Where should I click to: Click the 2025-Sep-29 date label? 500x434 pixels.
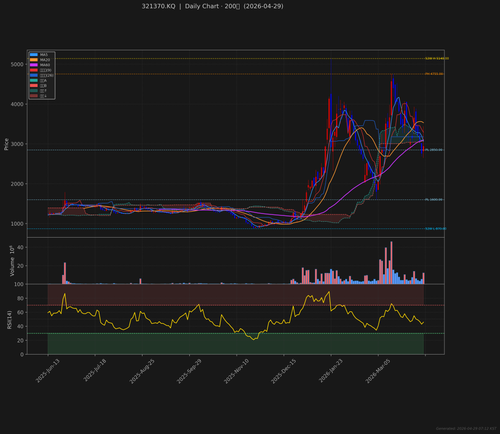189,371
